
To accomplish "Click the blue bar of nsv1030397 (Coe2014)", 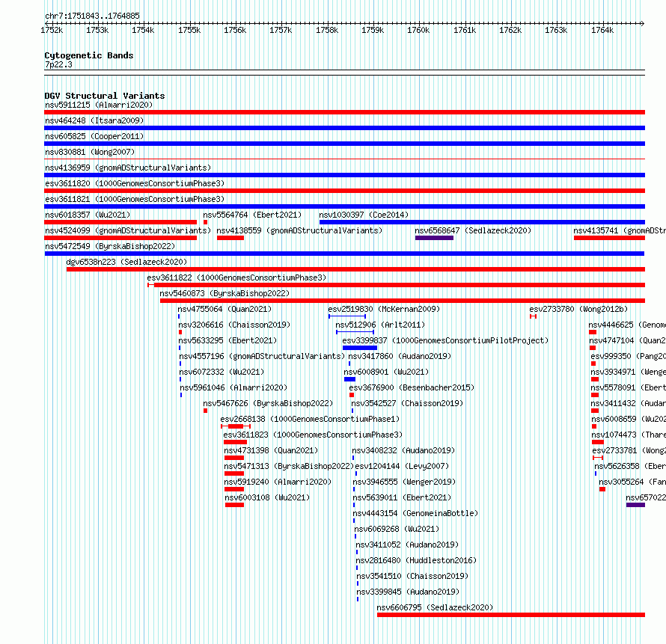I will click(x=482, y=222).
